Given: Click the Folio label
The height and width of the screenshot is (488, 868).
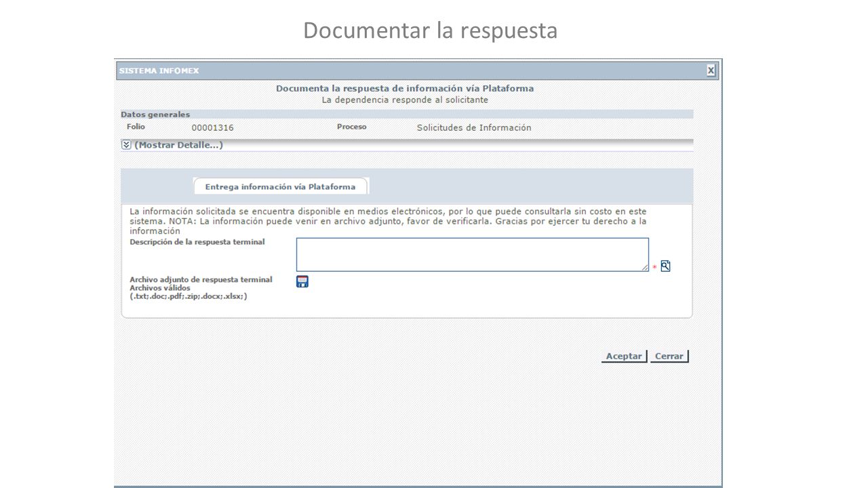Looking at the screenshot, I should tap(136, 127).
